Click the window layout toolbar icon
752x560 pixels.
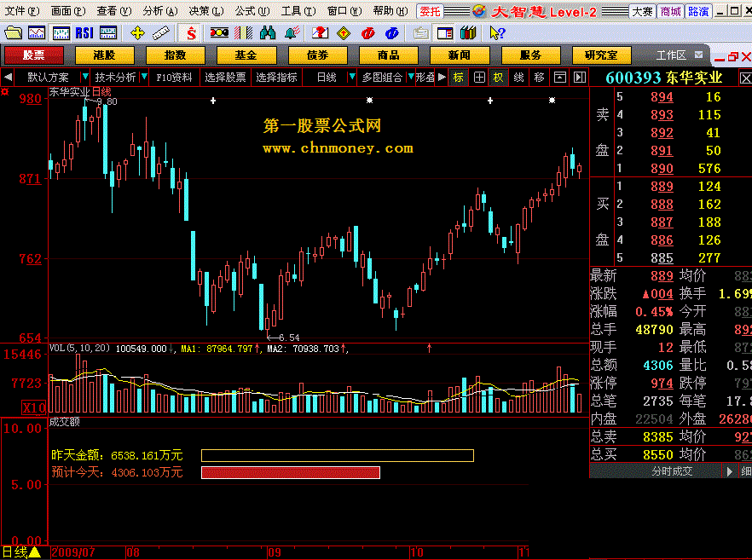(x=444, y=33)
